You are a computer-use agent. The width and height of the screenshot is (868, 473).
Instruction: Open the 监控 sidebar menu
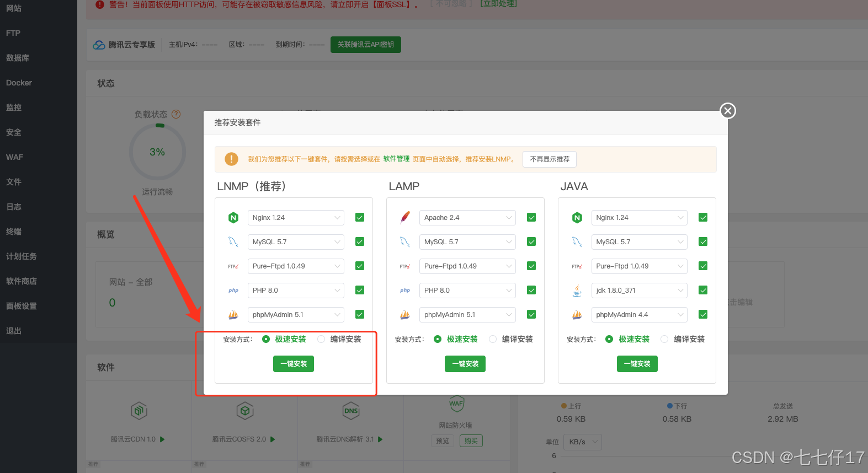pos(39,108)
